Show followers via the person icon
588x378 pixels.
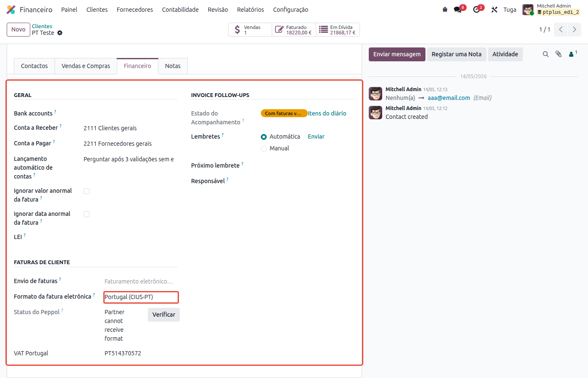point(572,54)
